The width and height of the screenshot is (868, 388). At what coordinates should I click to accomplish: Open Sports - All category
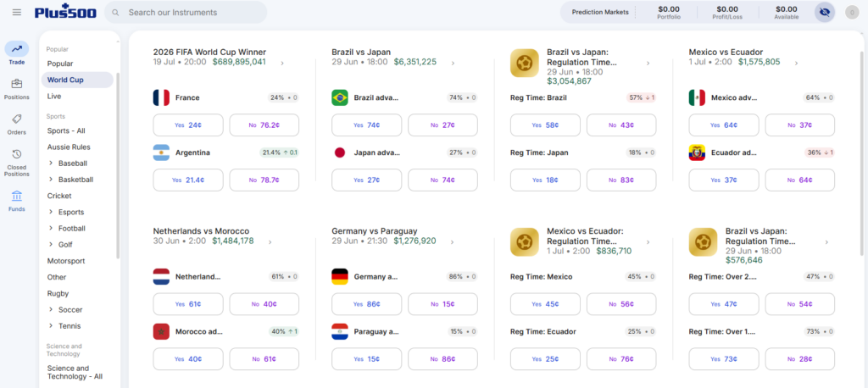(66, 130)
